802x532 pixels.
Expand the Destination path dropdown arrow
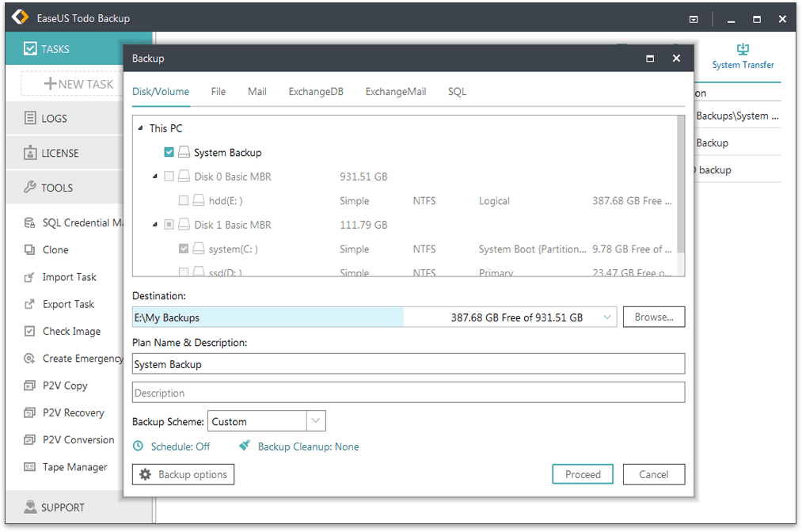[x=607, y=317]
